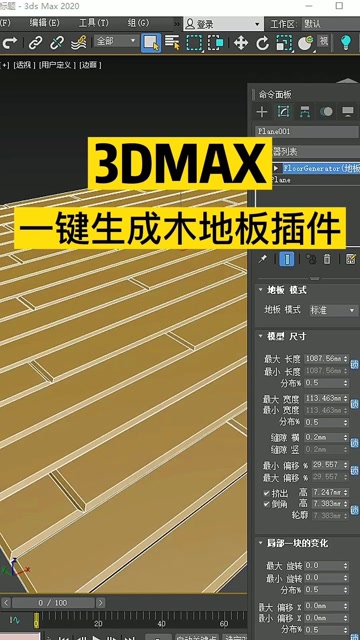360x640 pixels.
Task: Choose the Select and Rotate tool
Action: tap(262, 43)
